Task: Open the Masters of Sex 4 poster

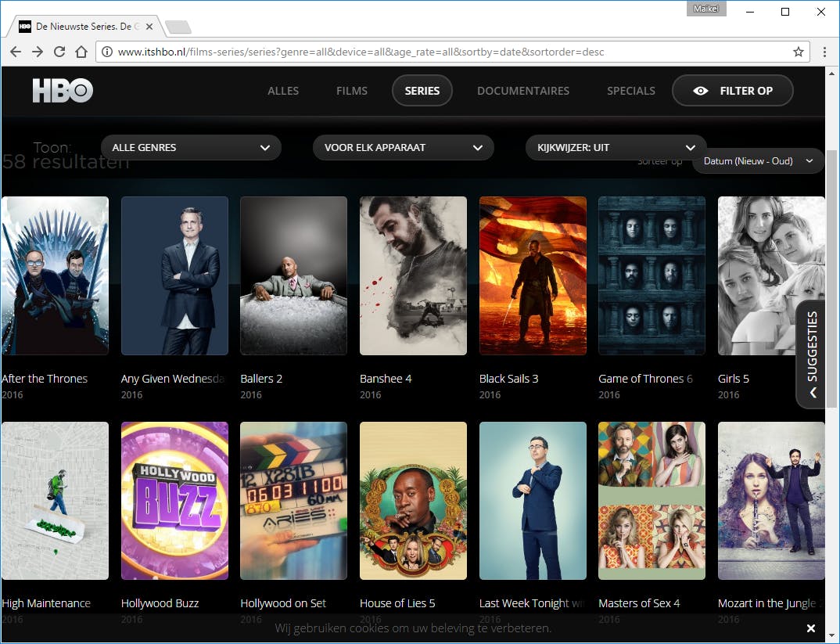Action: coord(652,501)
